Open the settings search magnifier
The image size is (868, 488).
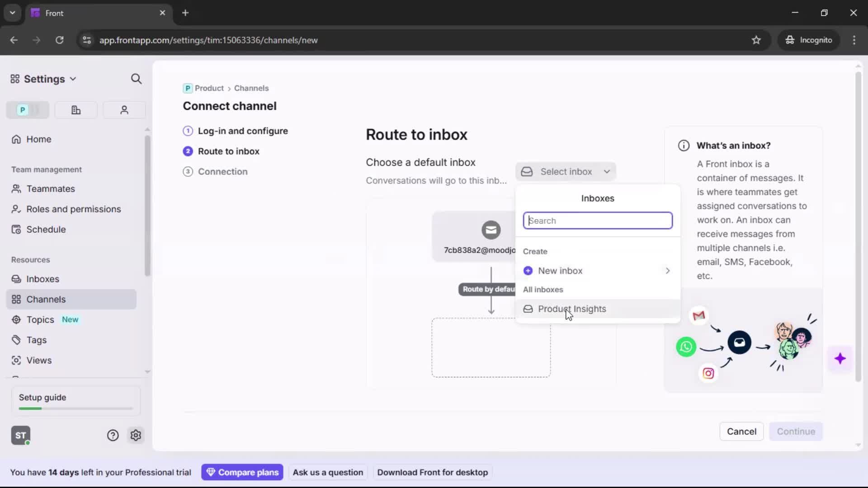pyautogui.click(x=136, y=79)
